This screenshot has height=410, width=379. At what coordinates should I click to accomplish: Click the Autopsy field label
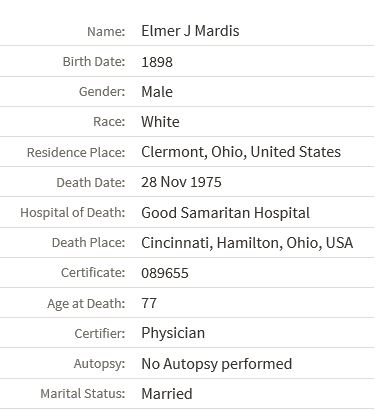(x=99, y=364)
